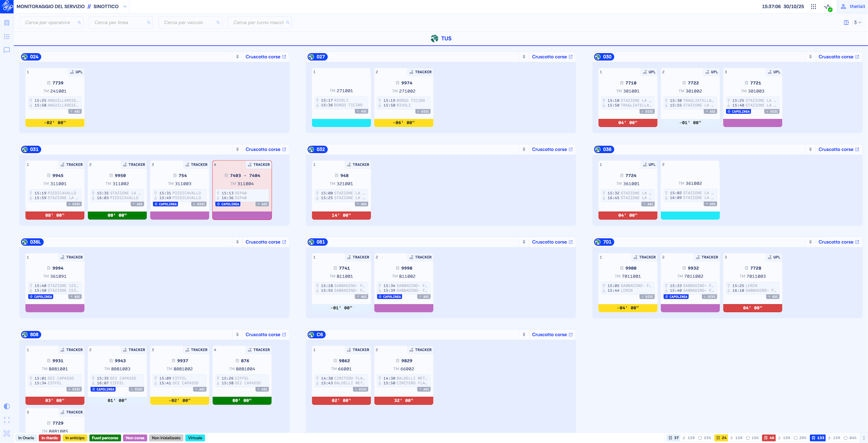Toggle the Fuori percorso legend filter
The image size is (868, 443).
click(105, 438)
